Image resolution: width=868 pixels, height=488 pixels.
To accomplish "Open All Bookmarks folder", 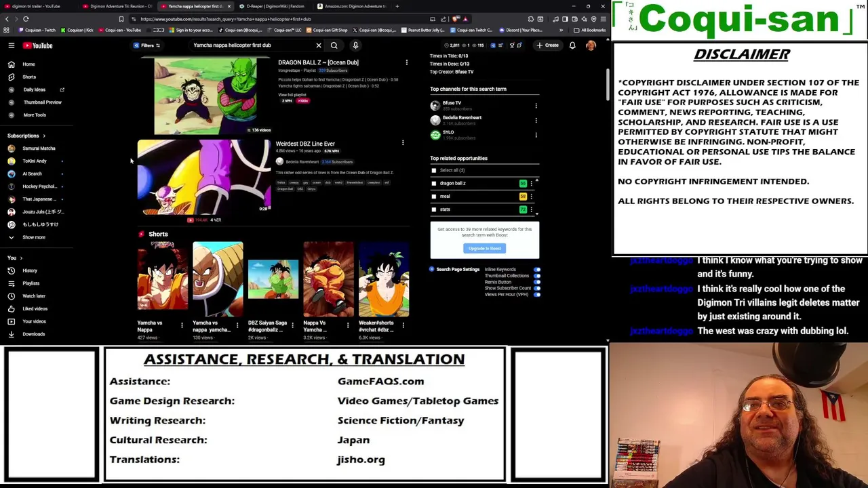I will [x=589, y=30].
